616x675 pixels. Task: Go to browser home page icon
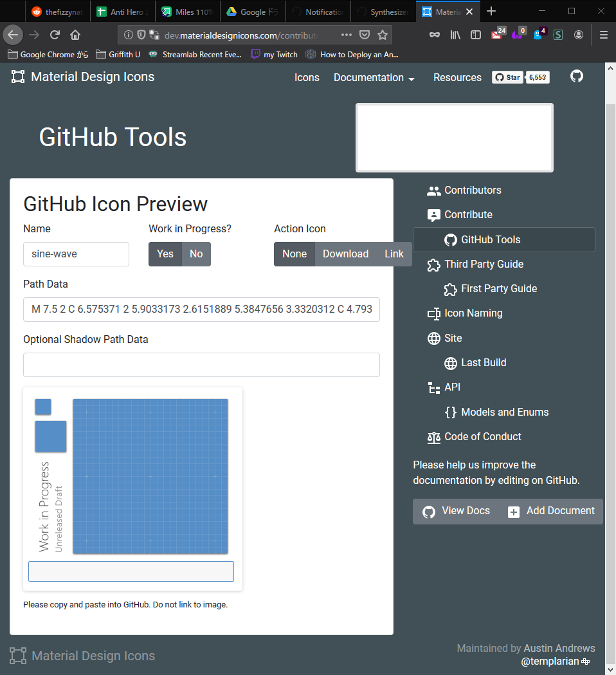(x=75, y=35)
